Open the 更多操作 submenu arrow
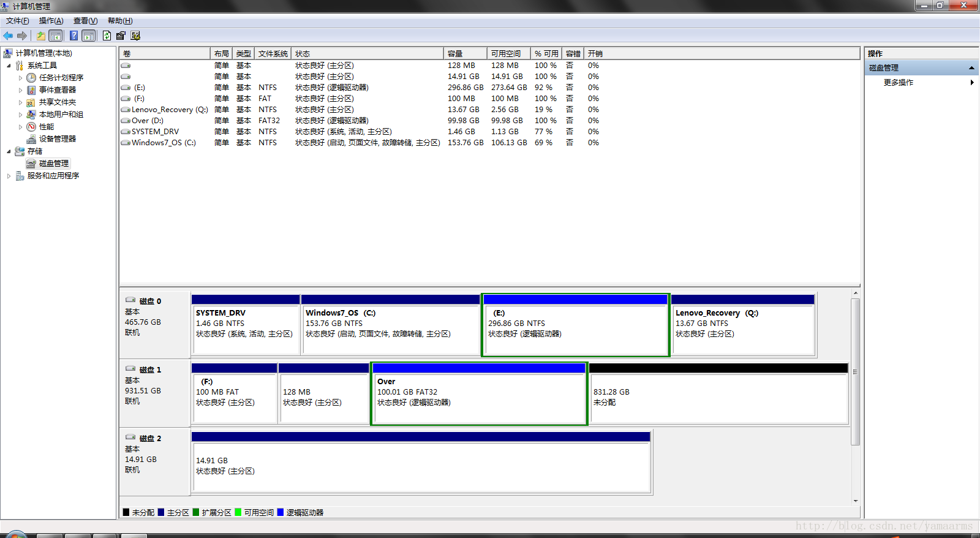The width and height of the screenshot is (980, 538). [x=972, y=82]
